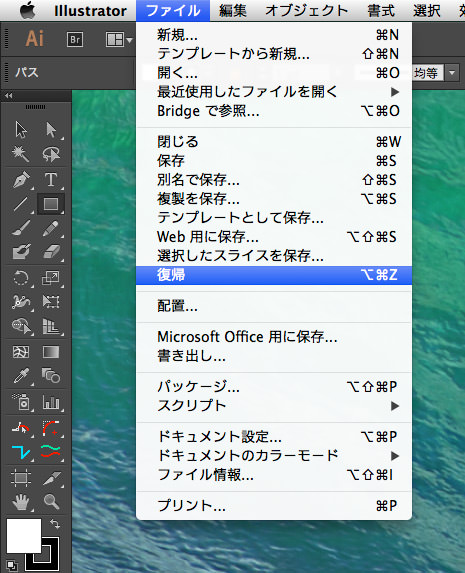
Task: Select the Slice tool
Action: click(51, 478)
